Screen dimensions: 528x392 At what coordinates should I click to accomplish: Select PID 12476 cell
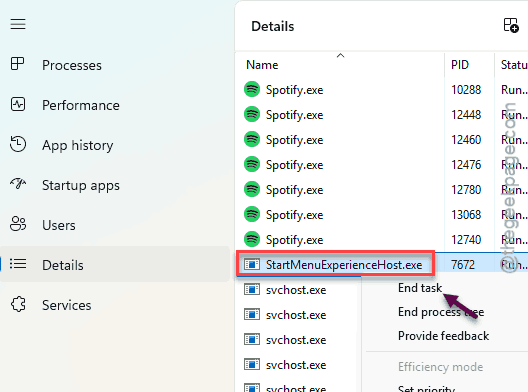tap(466, 165)
